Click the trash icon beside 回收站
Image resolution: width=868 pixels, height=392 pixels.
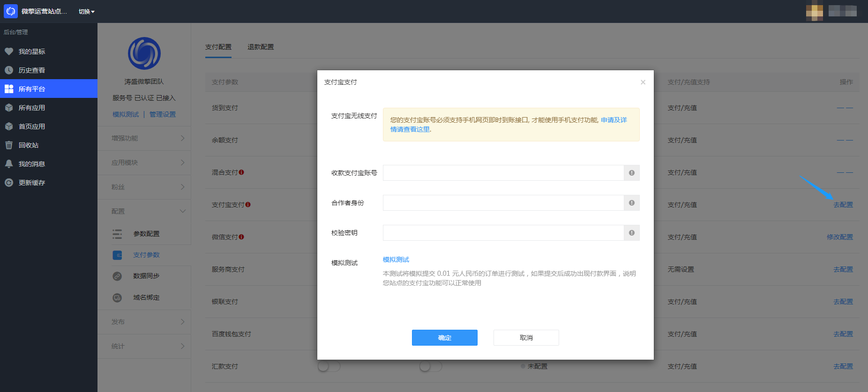pos(9,145)
